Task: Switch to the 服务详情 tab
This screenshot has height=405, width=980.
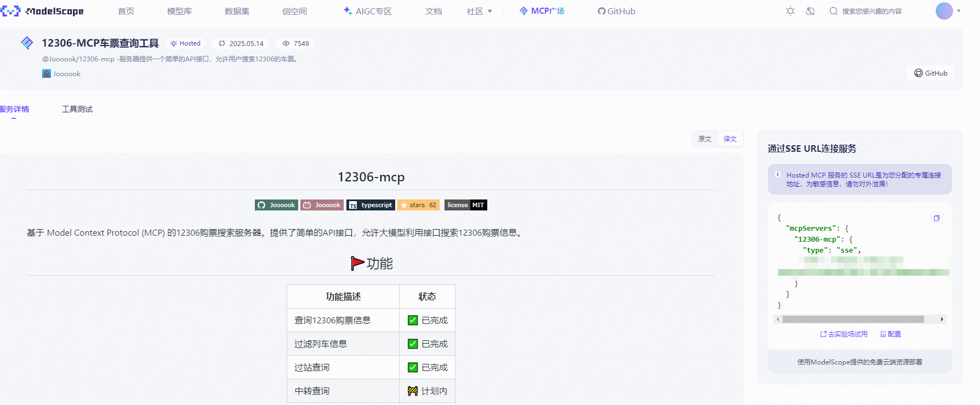Action: click(x=14, y=109)
